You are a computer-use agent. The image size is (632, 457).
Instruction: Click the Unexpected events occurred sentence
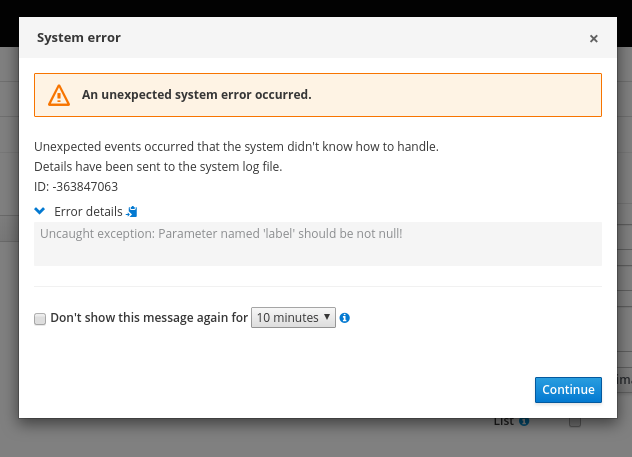(236, 146)
